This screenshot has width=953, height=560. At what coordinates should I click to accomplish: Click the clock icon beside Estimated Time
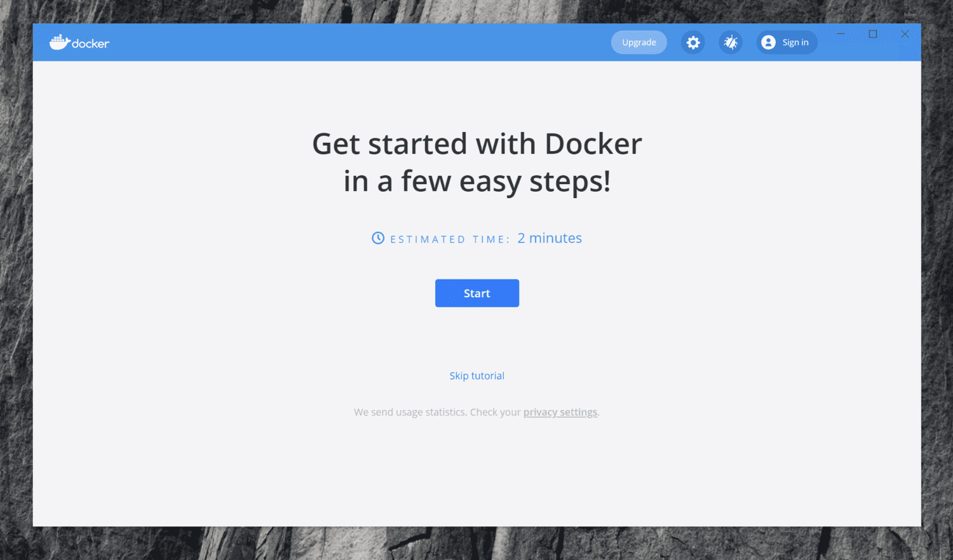pyautogui.click(x=378, y=238)
